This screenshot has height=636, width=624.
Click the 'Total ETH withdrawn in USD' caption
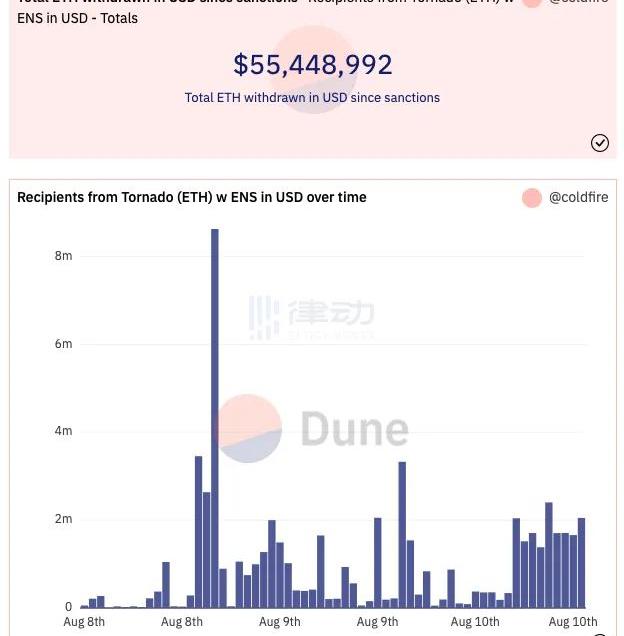(312, 98)
